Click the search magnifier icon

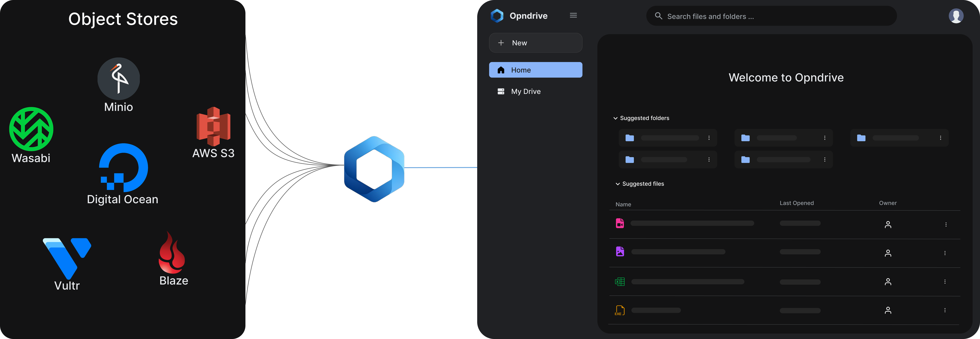pyautogui.click(x=659, y=16)
